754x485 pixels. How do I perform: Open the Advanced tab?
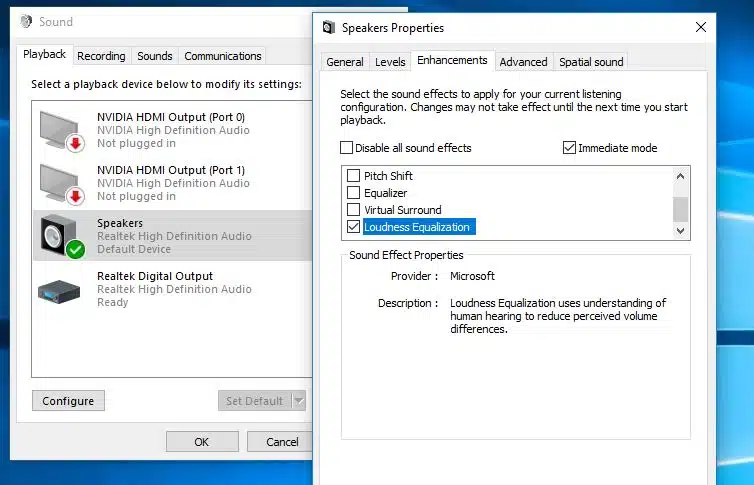(x=523, y=62)
